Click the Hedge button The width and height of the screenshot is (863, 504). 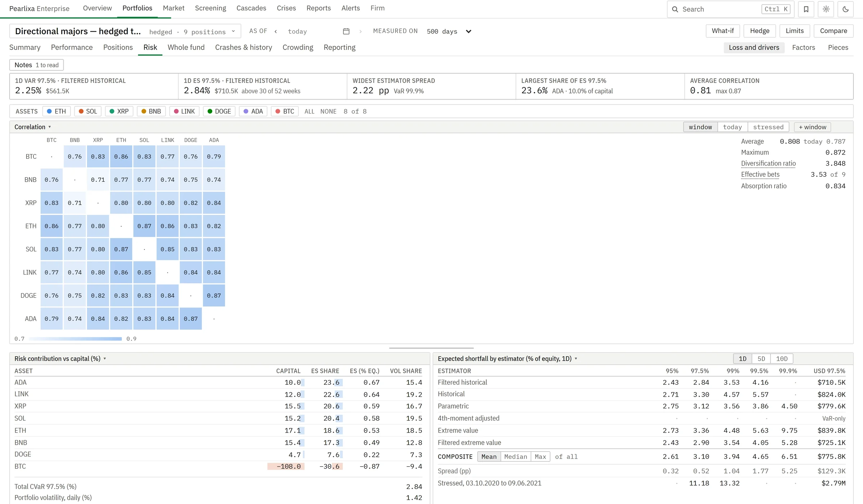pyautogui.click(x=760, y=31)
